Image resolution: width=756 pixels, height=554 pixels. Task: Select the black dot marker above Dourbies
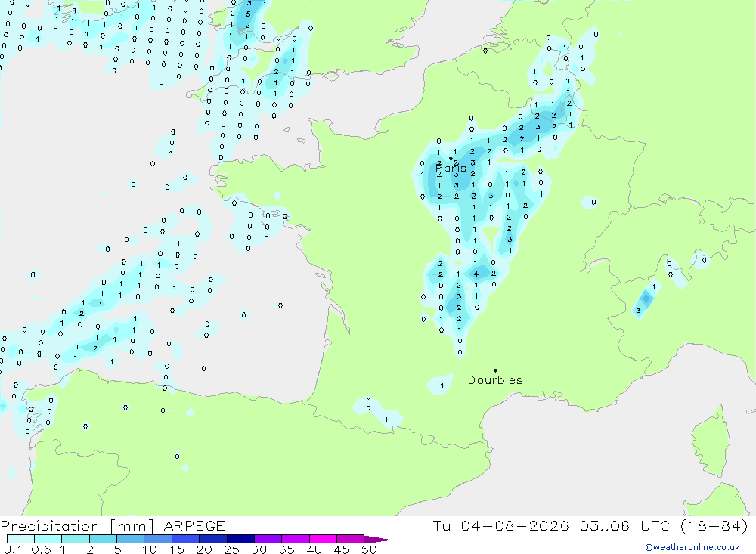pos(495,370)
